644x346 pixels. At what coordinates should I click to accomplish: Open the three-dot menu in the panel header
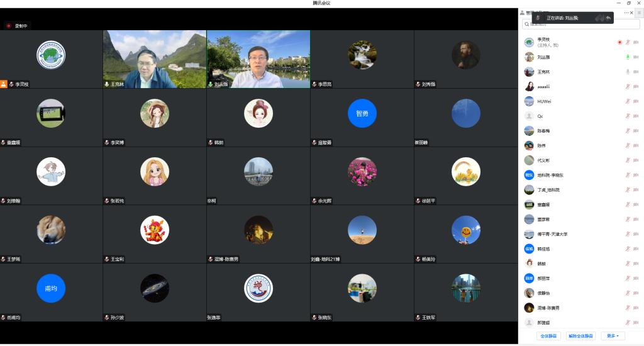[x=626, y=13]
